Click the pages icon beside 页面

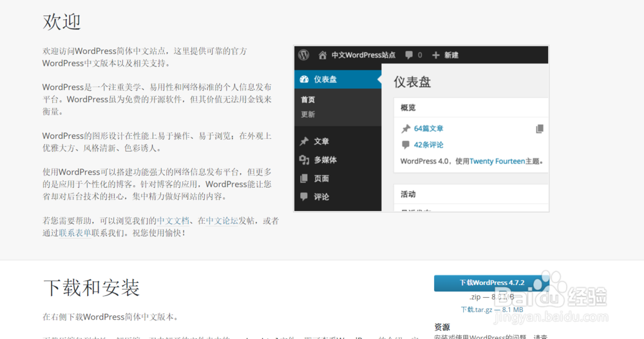pyautogui.click(x=304, y=178)
